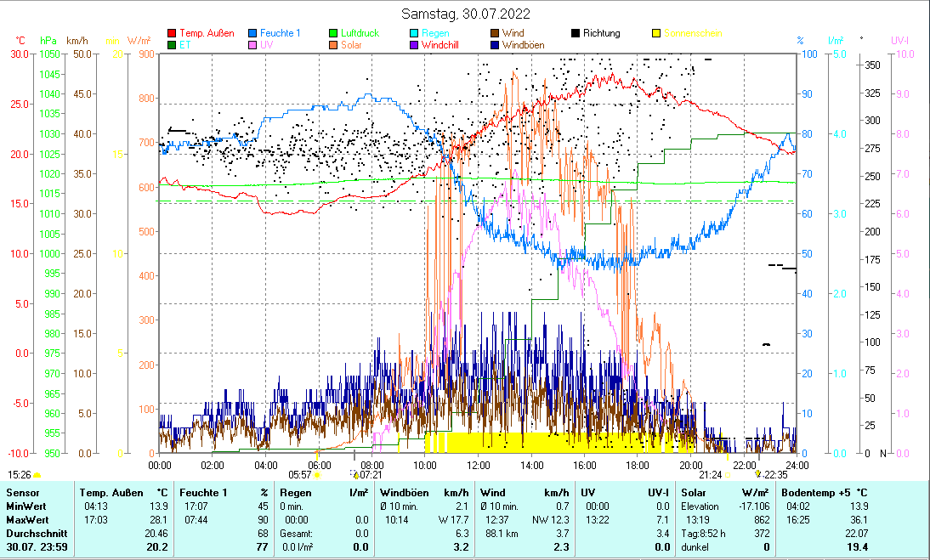Click the hPa pressure axis label

pyautogui.click(x=48, y=40)
